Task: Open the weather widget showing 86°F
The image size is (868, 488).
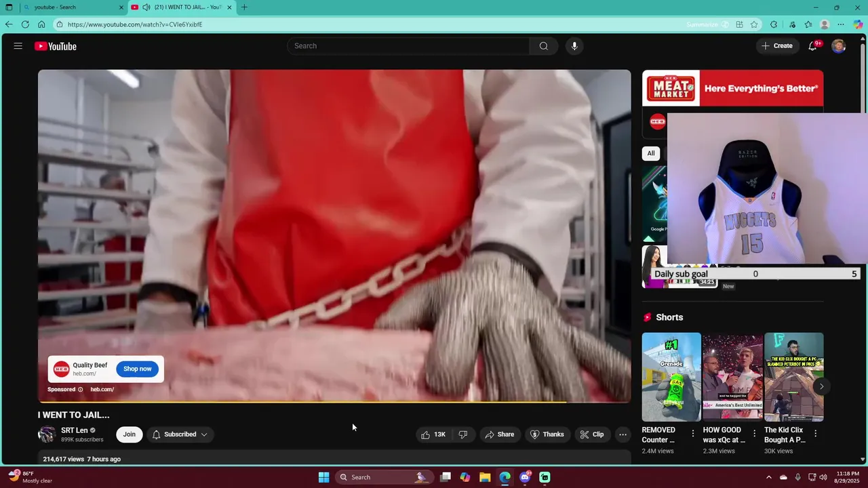Action: pos(30,477)
